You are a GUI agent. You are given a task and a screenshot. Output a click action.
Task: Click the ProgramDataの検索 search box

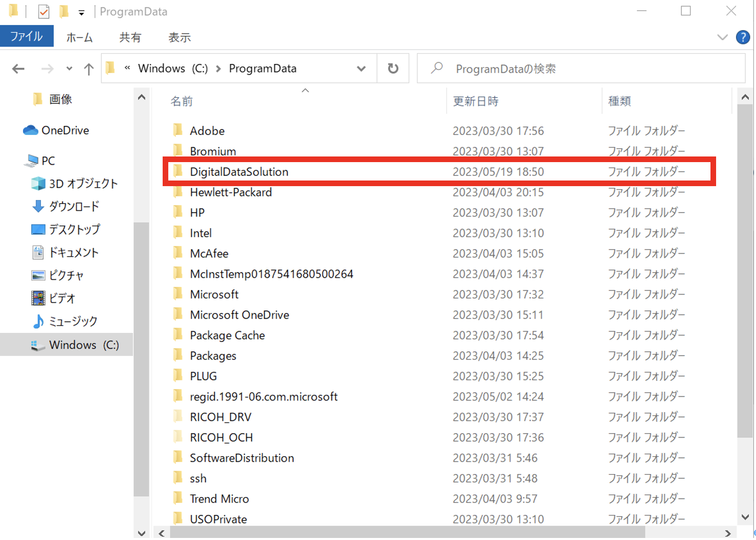coord(581,69)
